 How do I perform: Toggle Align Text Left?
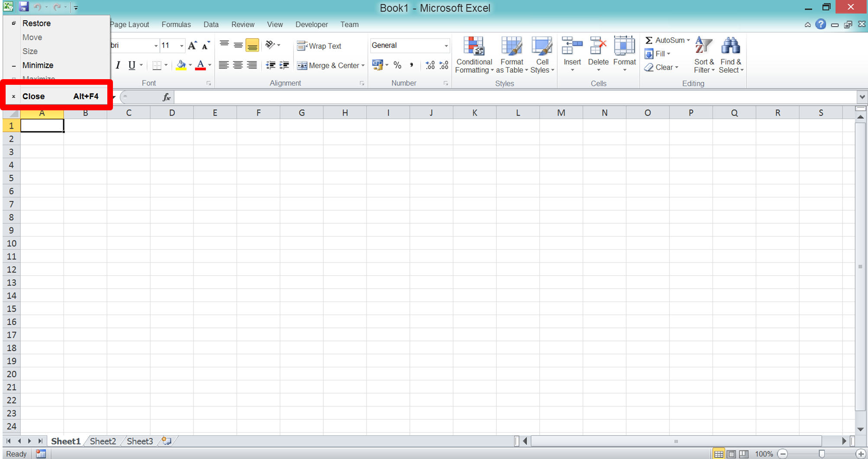(x=224, y=65)
